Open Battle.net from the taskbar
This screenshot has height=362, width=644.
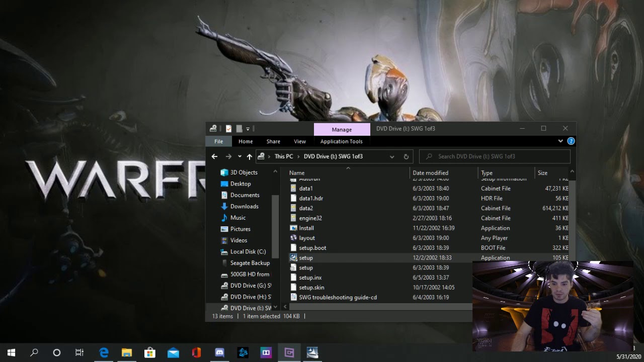click(243, 353)
